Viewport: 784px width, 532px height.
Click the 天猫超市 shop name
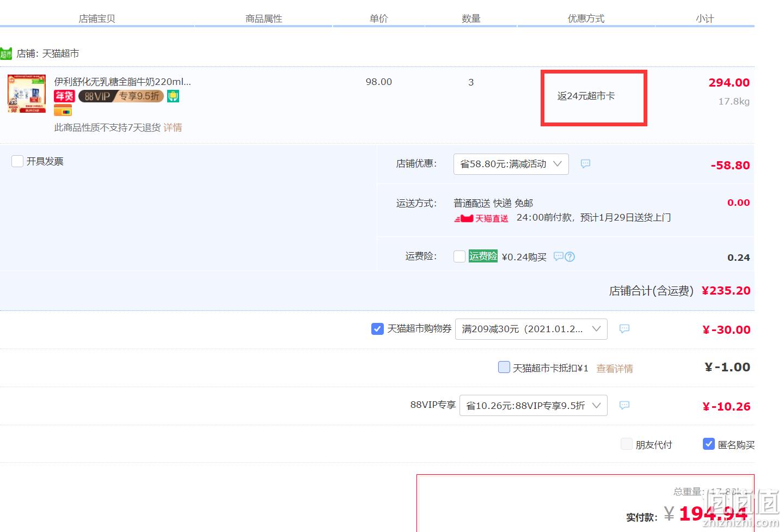pyautogui.click(x=60, y=53)
